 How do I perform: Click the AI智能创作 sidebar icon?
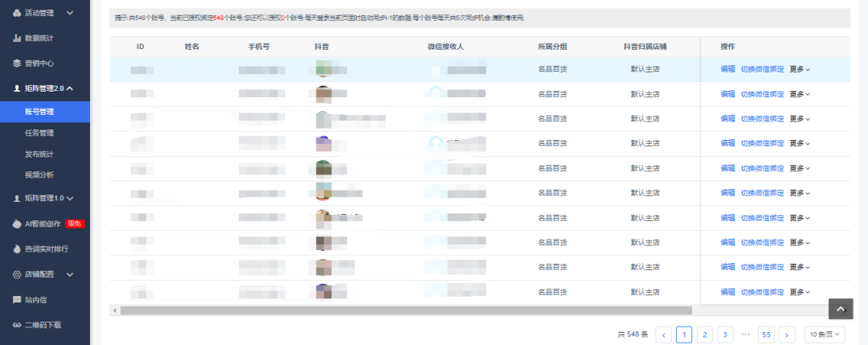17,224
